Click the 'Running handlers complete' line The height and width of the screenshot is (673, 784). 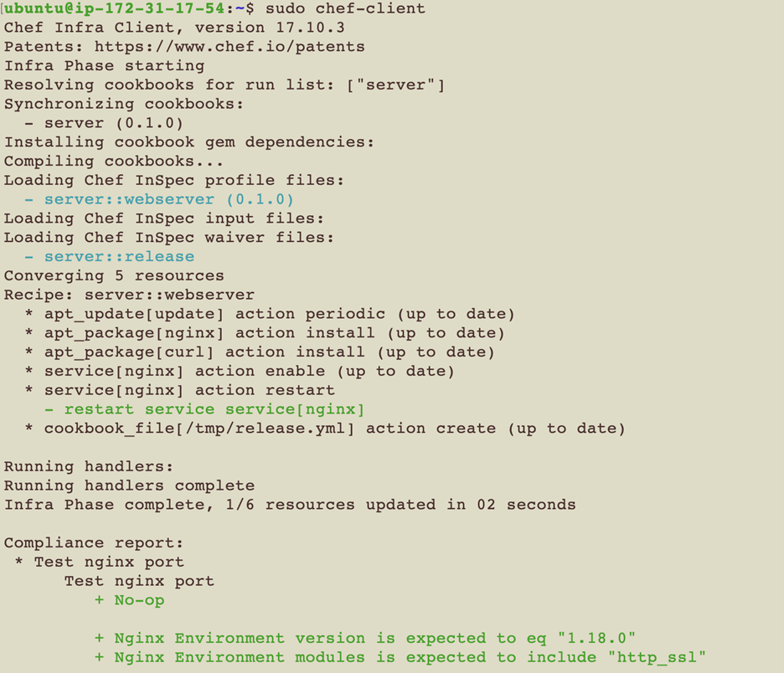129,485
